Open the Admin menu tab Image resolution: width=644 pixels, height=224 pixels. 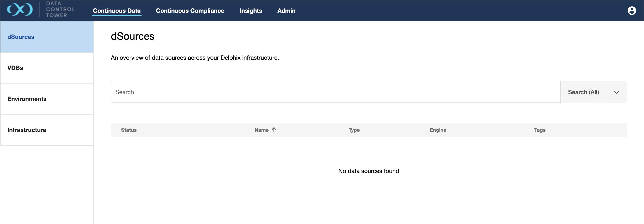pyautogui.click(x=286, y=11)
